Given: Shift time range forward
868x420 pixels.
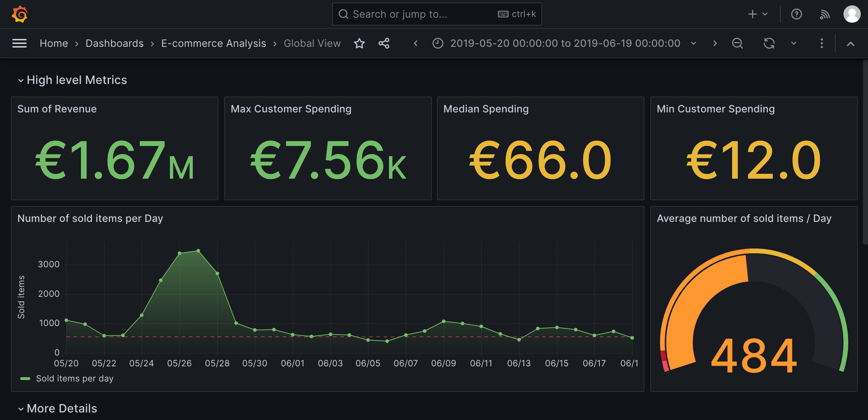Looking at the screenshot, I should pos(715,43).
